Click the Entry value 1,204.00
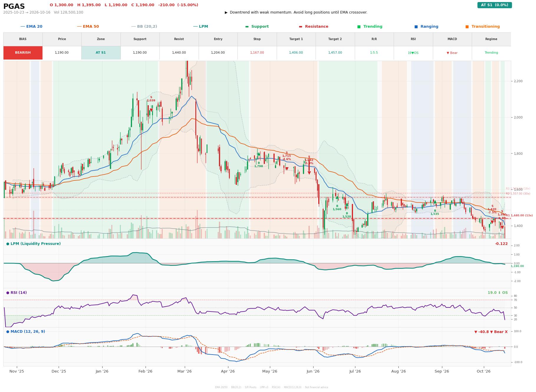Screen dimensions: 536x392 tap(218, 53)
